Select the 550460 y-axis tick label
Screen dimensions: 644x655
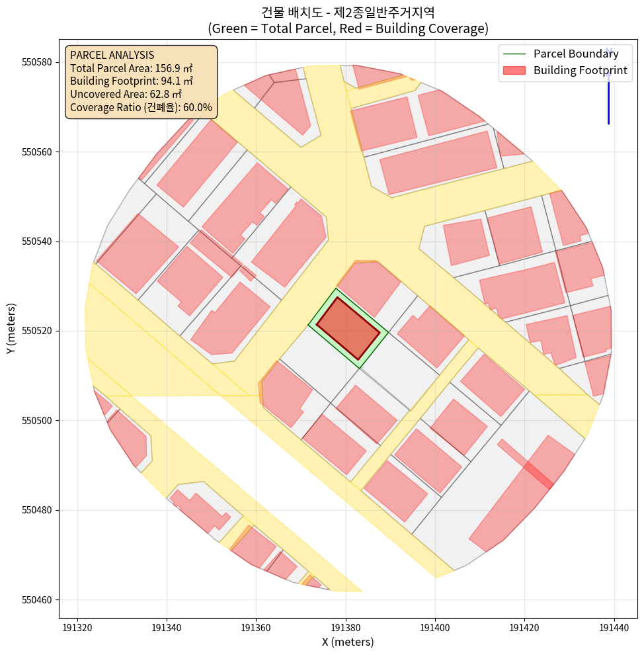[37, 600]
